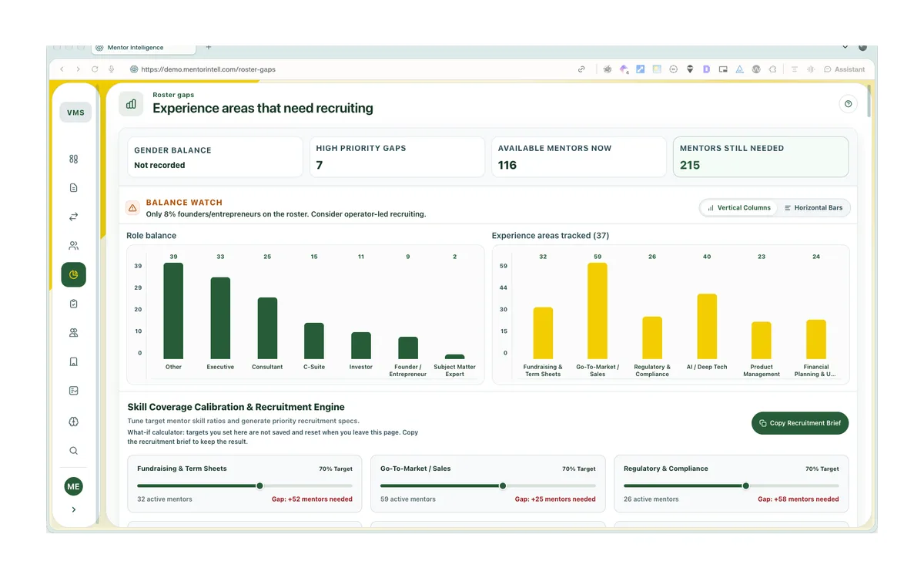
Task: Open the swap arrows icon in sidebar
Action: click(x=73, y=217)
